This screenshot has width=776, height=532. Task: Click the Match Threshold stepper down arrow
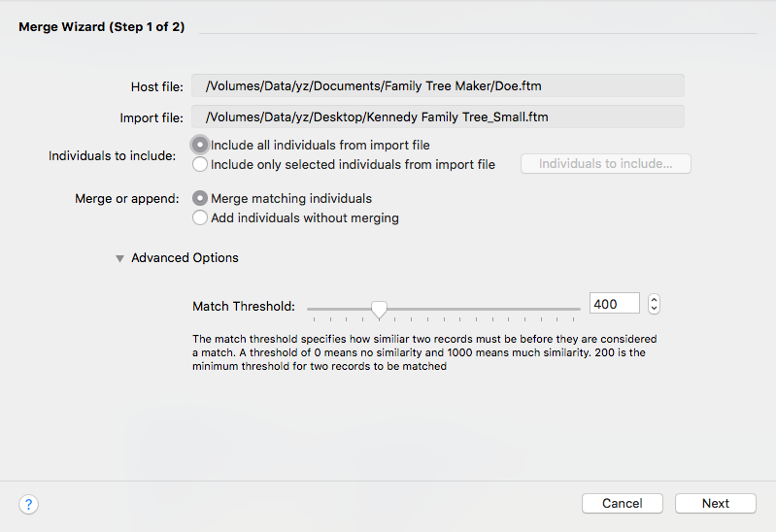(654, 309)
